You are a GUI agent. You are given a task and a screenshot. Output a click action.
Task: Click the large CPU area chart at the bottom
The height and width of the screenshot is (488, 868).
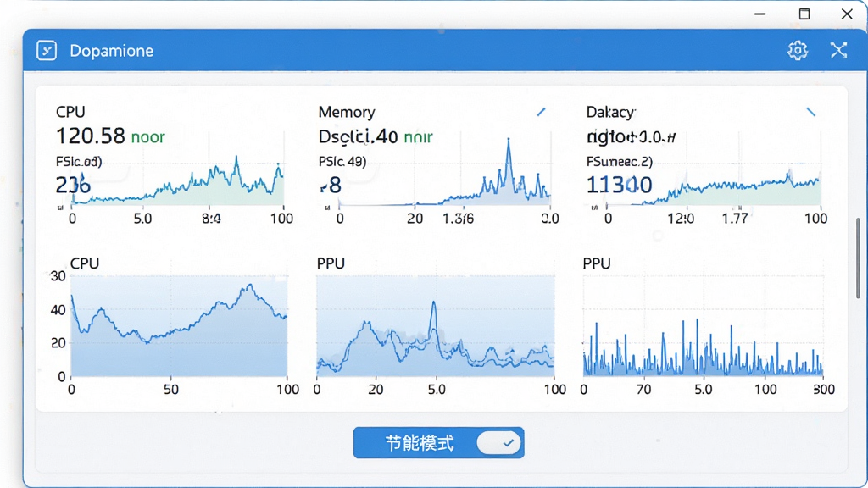tap(179, 326)
